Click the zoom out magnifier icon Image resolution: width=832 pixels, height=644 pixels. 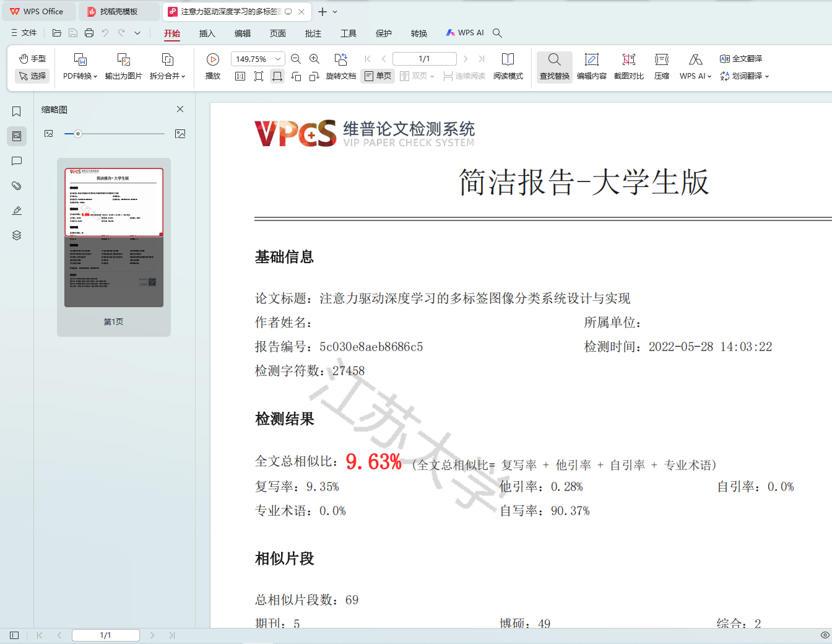[296, 59]
